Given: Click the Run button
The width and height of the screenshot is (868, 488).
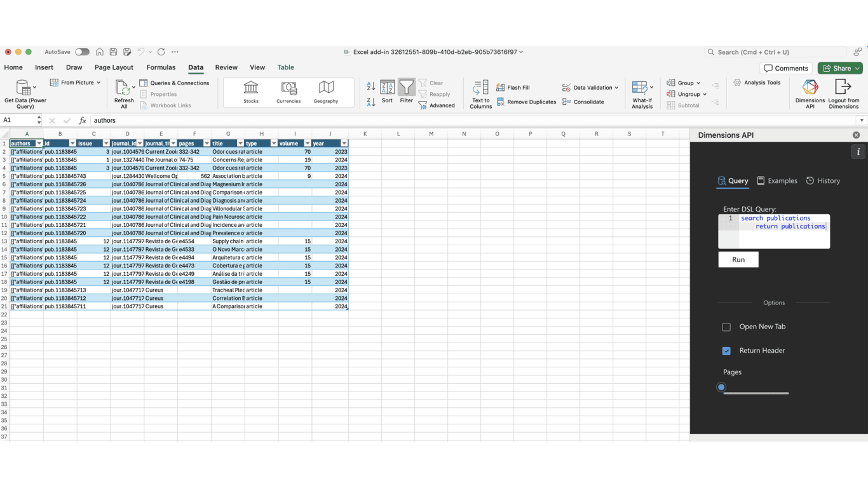Looking at the screenshot, I should point(738,259).
